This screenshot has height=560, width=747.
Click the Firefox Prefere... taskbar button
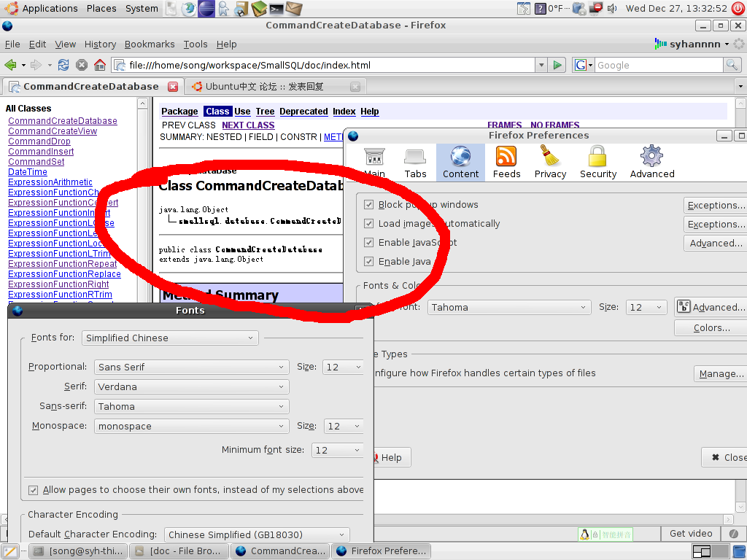coord(381,551)
